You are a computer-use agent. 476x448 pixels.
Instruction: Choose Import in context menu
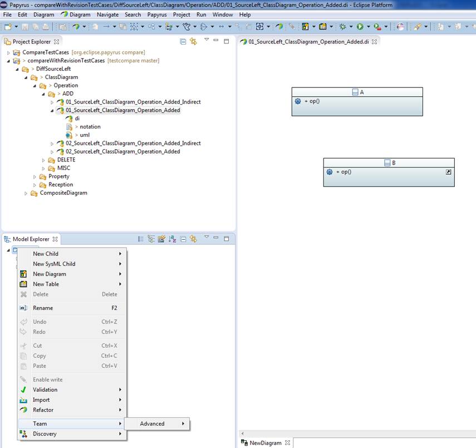point(72,400)
